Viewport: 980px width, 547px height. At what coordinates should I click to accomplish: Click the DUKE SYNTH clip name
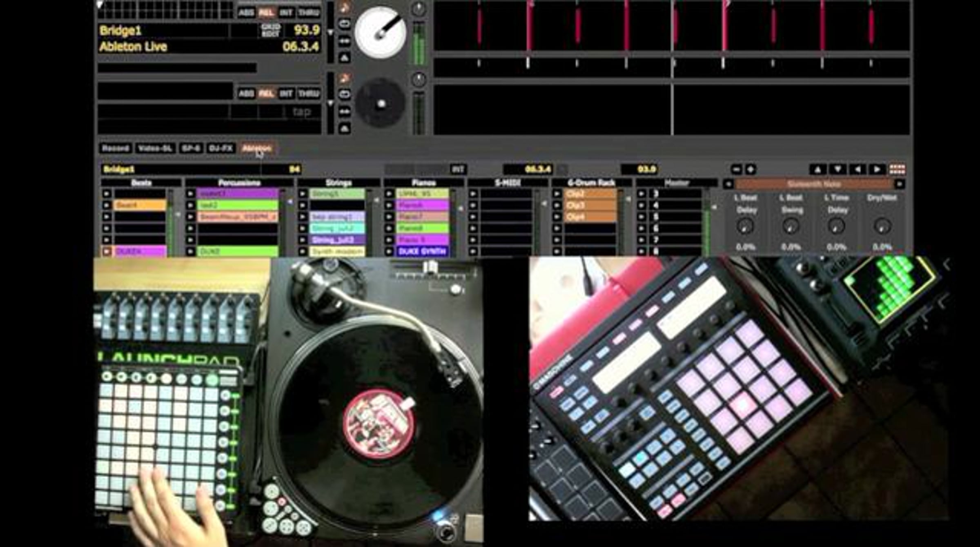423,252
